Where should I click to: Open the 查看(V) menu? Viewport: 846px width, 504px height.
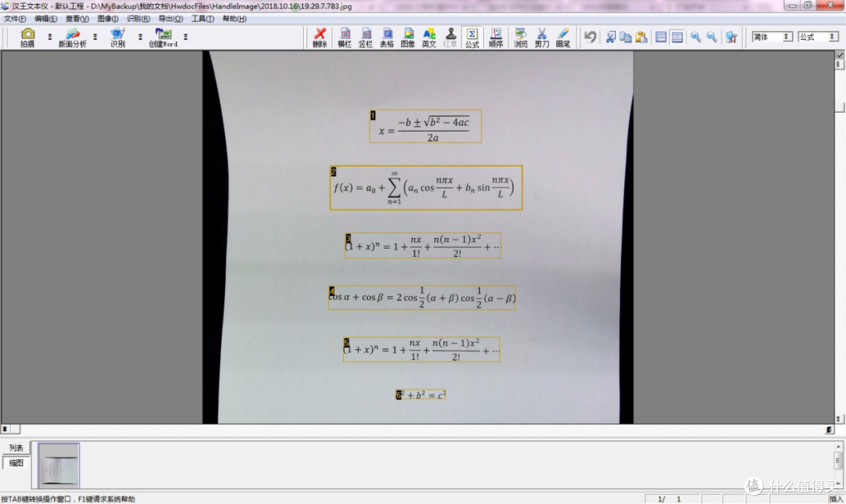coord(77,19)
